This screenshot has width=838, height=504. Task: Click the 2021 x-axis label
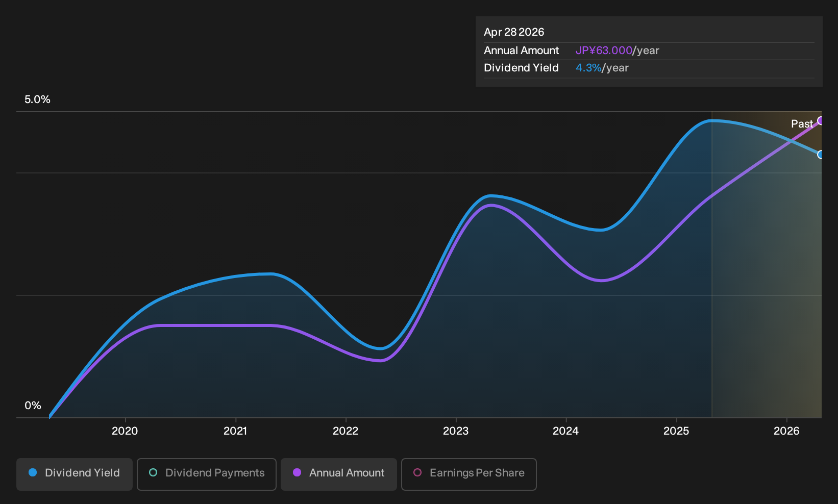(235, 431)
